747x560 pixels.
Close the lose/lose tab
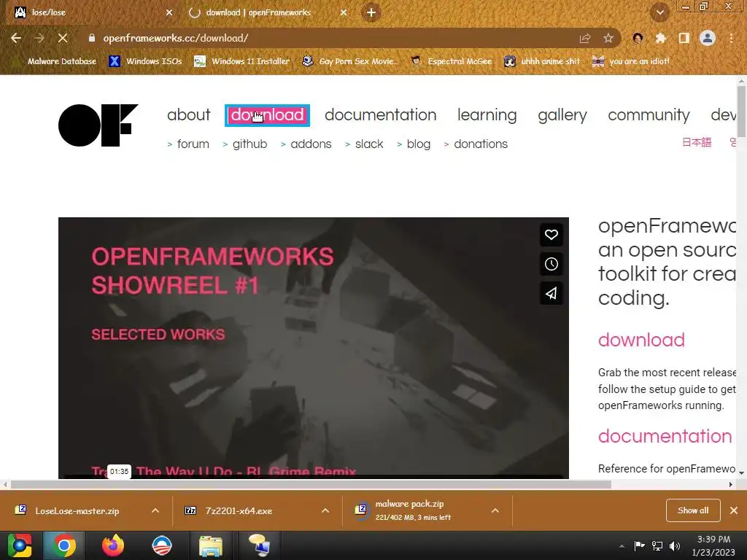[x=169, y=12]
